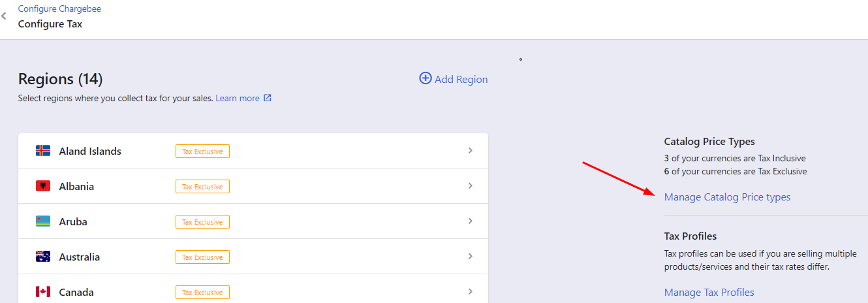Viewport: 868px width, 303px height.
Task: Open the Configure Chargebee breadcrumb link
Action: (59, 9)
